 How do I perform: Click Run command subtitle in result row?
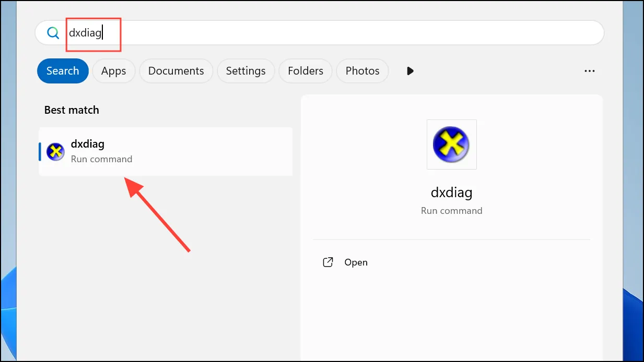pos(101,159)
